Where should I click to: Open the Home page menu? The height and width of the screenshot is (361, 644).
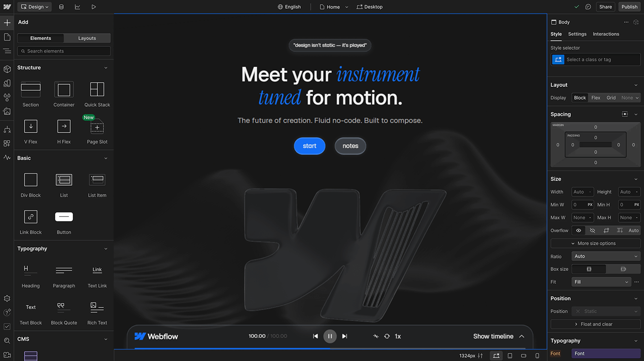tap(333, 7)
